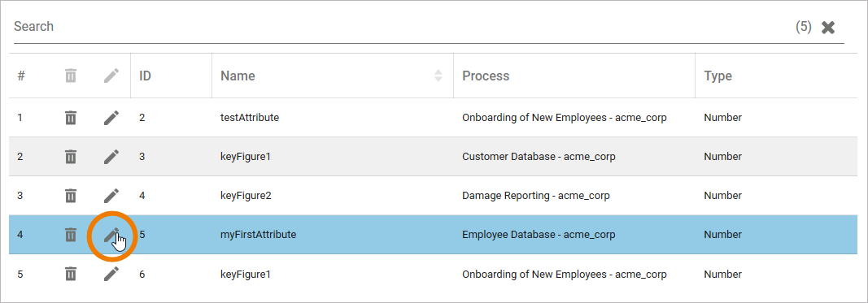This screenshot has width=868, height=303.
Task: Click trash icon for keyFigure1 Customer Database
Action: tap(70, 157)
